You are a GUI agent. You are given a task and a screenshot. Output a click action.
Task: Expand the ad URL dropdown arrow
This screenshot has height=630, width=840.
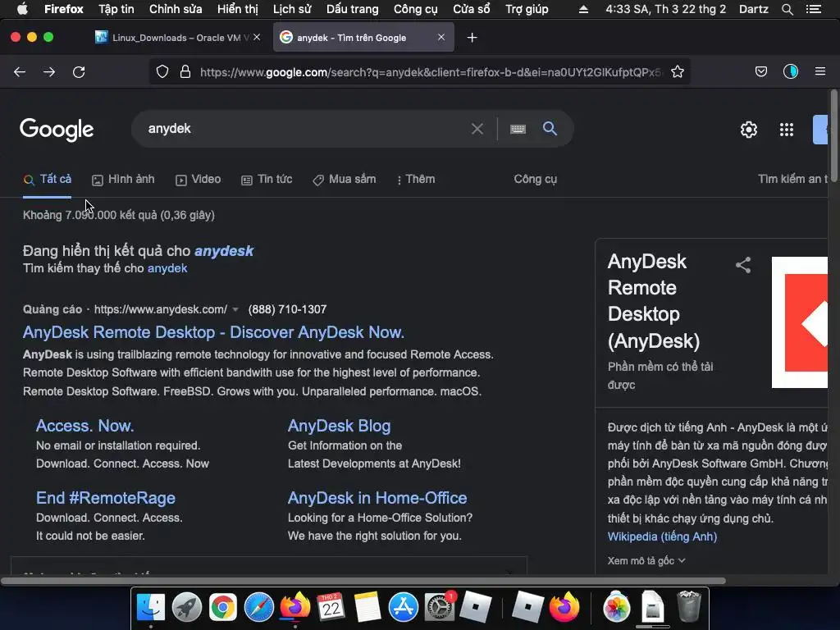[x=235, y=309]
